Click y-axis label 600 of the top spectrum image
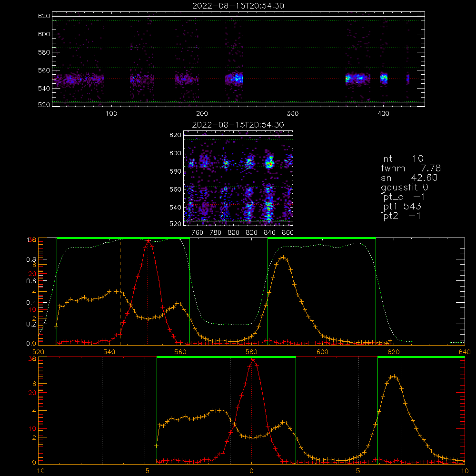This screenshot has height=476, width=476. [44, 34]
